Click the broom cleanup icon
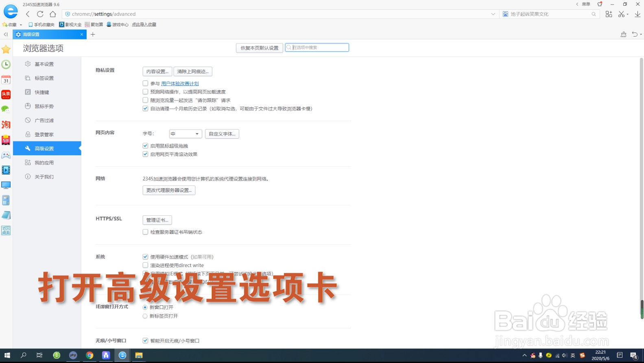This screenshot has height=363, width=644. (x=623, y=34)
